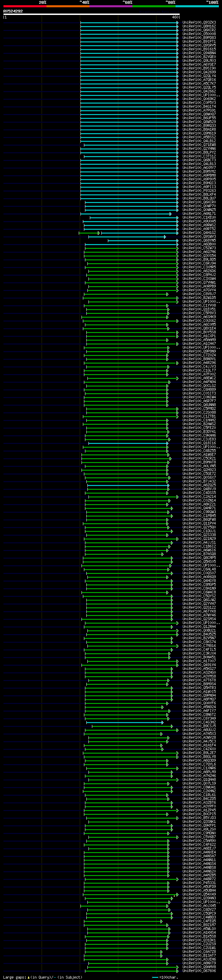Select the UniRef100_A0JXH5 label
The width and height of the screenshot is (222, 980).
199,906
